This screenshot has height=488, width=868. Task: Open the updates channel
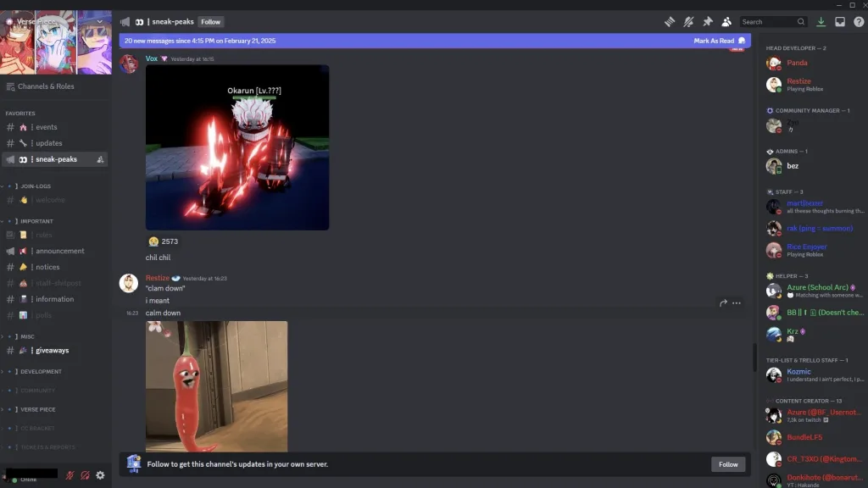click(54, 142)
